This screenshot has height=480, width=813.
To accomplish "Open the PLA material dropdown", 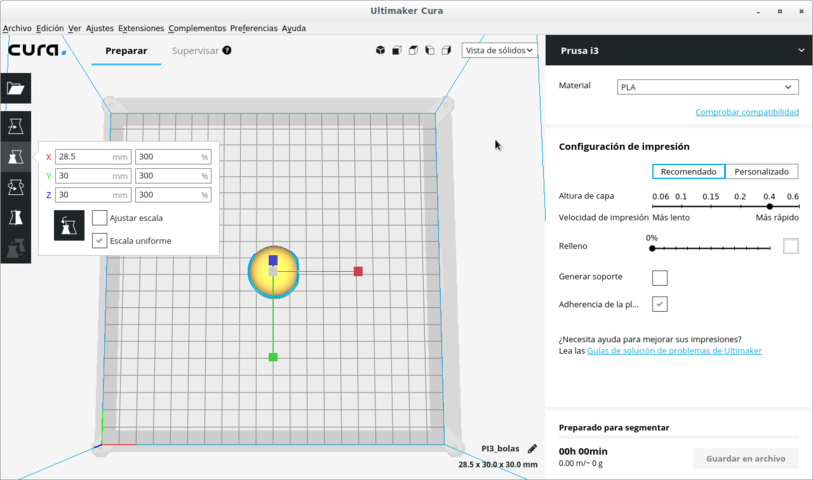I will [x=707, y=87].
